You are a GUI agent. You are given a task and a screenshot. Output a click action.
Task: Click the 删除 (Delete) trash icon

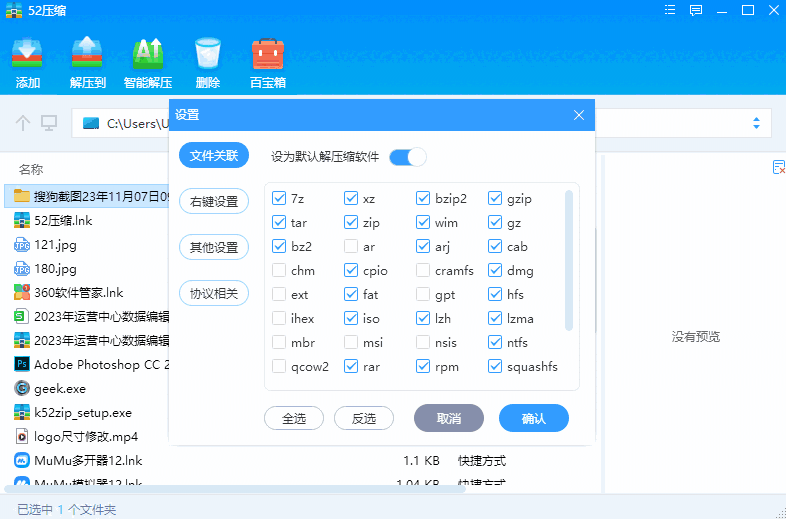[x=208, y=53]
